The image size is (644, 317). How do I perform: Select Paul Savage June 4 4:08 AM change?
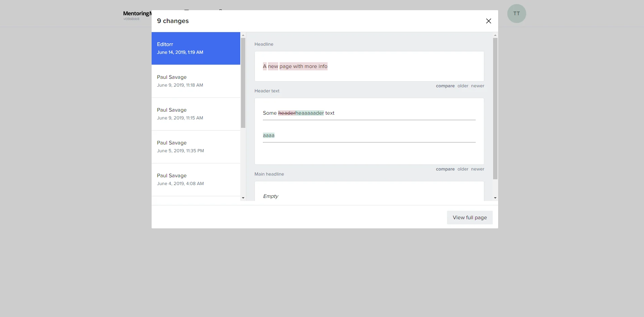click(x=196, y=180)
